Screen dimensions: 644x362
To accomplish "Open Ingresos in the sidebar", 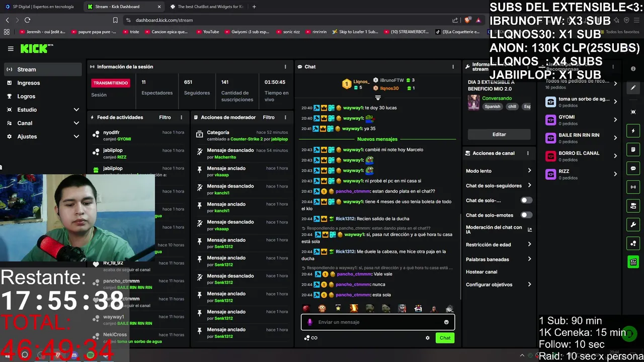I will click(x=42, y=83).
